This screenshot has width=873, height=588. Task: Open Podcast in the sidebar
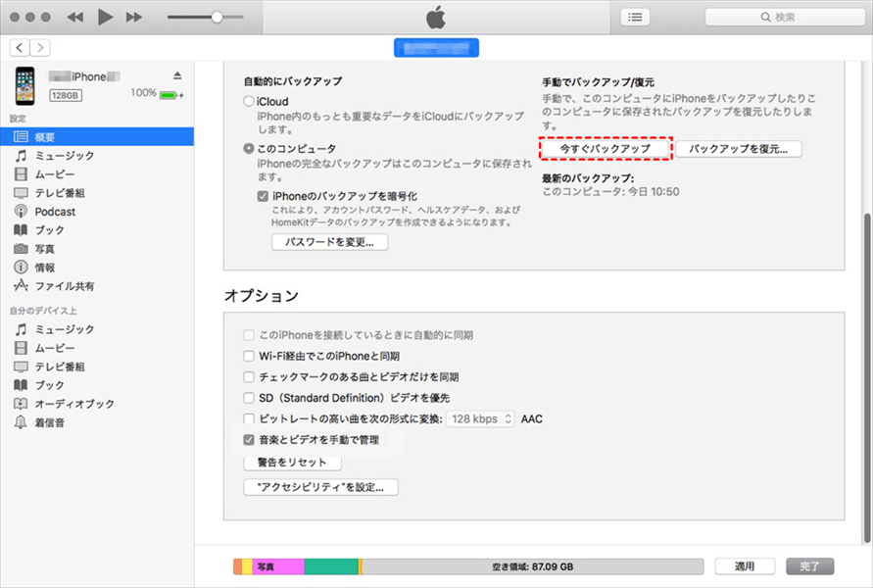point(55,212)
